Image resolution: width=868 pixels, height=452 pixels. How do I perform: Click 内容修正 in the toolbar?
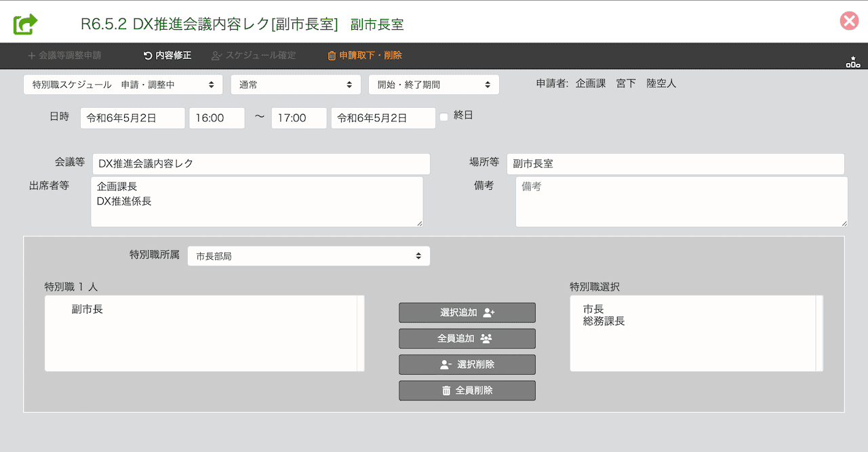167,56
